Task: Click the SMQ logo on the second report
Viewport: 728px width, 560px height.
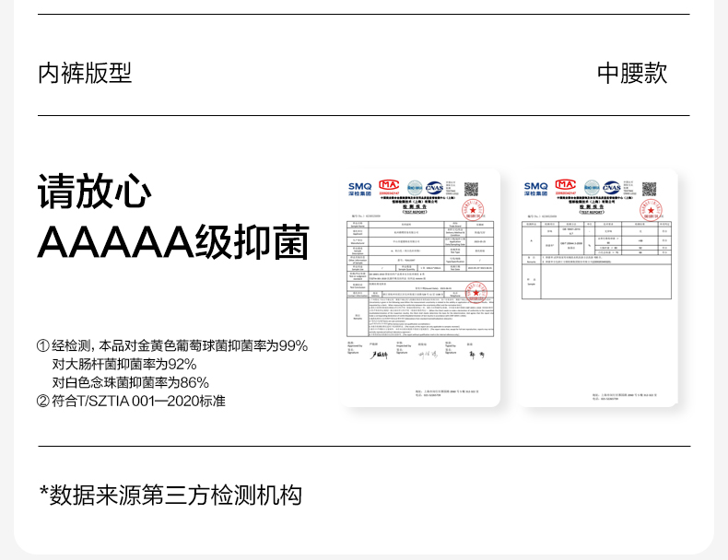Action: click(536, 188)
